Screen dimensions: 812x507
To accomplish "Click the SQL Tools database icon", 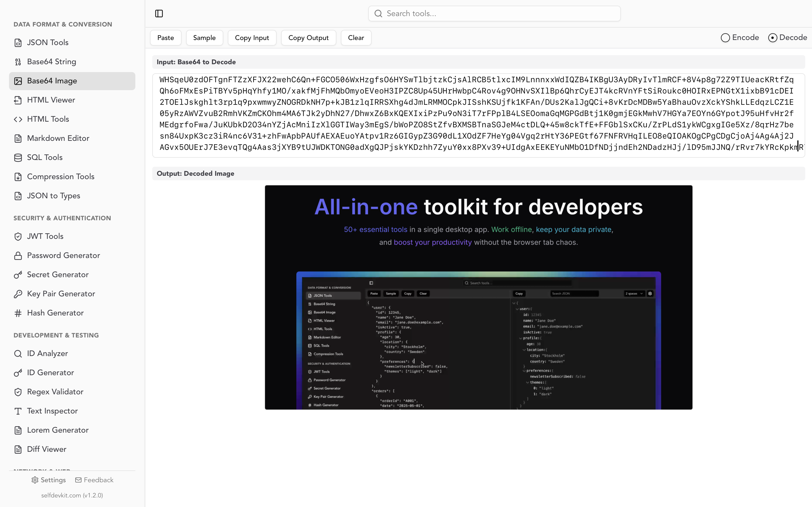I will coord(18,158).
